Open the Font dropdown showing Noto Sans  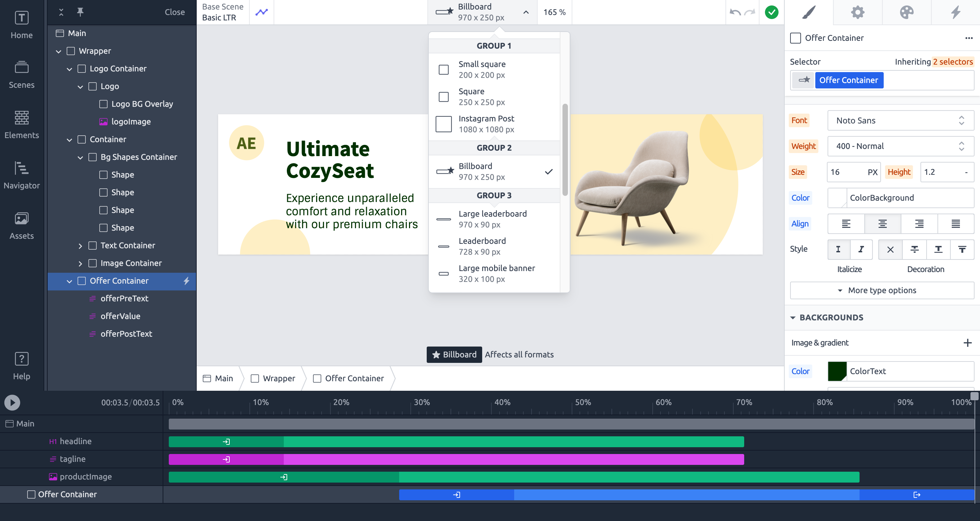coord(900,120)
